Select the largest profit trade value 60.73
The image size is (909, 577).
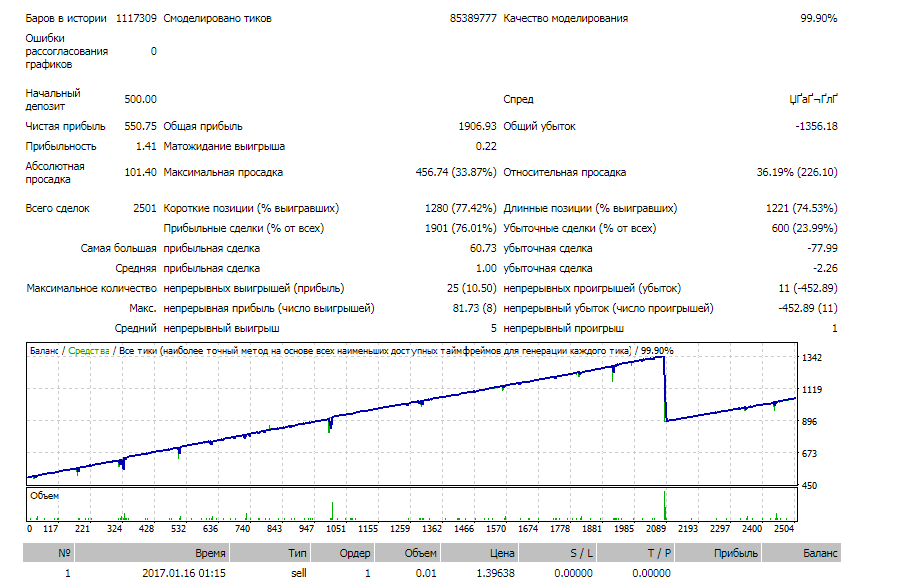click(x=483, y=248)
